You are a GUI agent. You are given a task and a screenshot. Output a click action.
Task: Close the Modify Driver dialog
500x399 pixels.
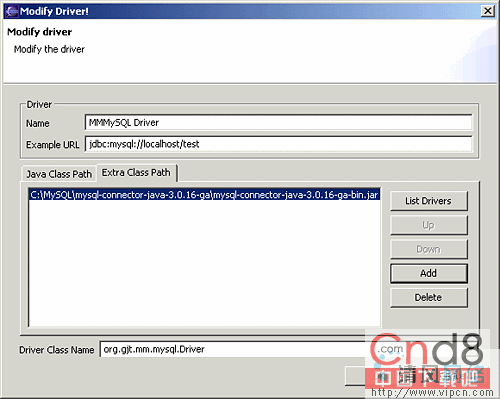point(487,11)
